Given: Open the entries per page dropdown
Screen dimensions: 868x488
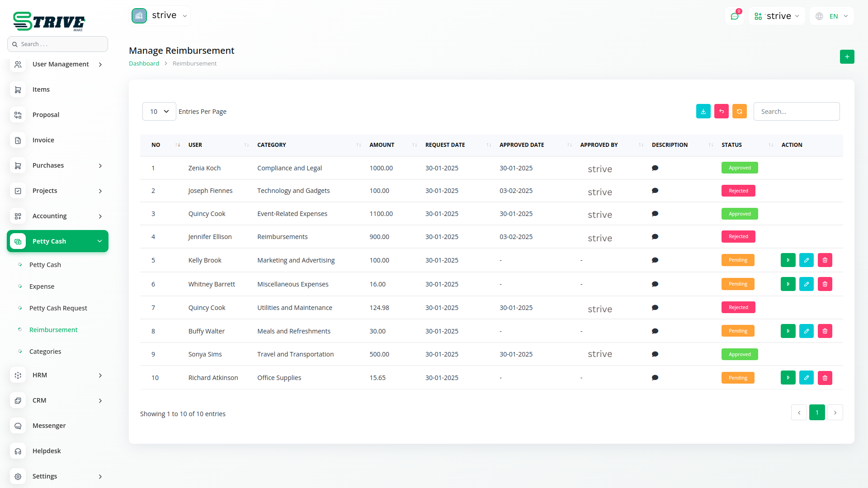Looking at the screenshot, I should tap(159, 112).
